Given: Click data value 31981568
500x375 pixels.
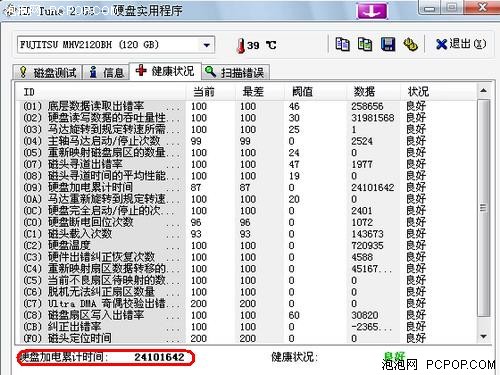Looking at the screenshot, I should click(373, 118).
